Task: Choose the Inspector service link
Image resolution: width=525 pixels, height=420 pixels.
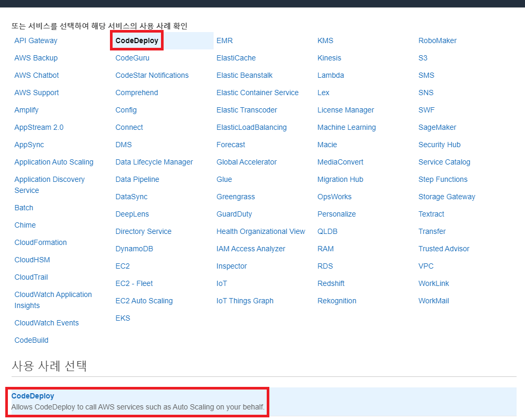Action: pyautogui.click(x=231, y=267)
